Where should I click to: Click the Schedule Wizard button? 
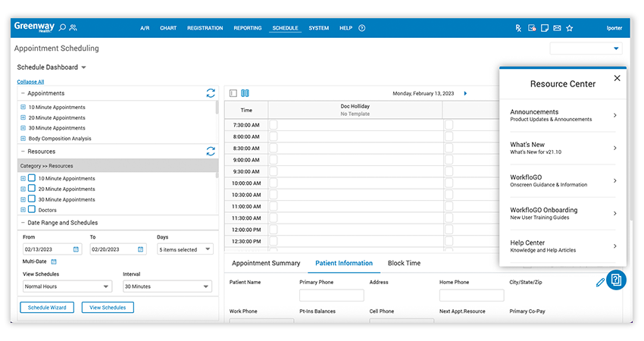coord(47,308)
